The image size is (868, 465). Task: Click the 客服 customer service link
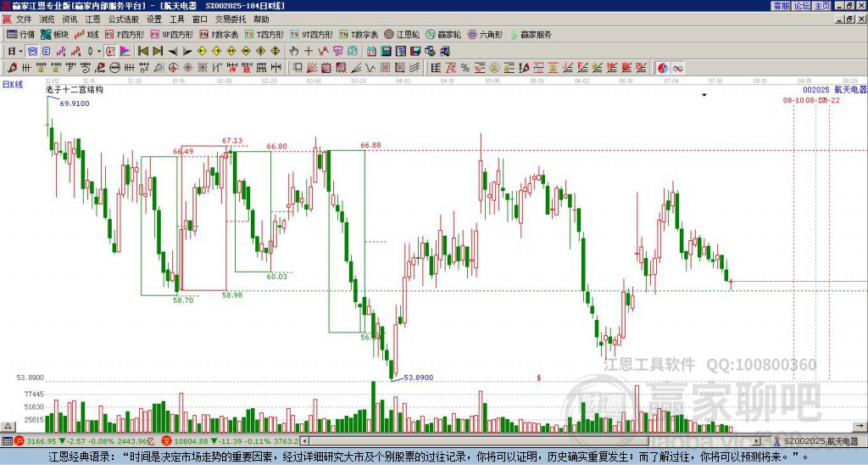[781, 6]
